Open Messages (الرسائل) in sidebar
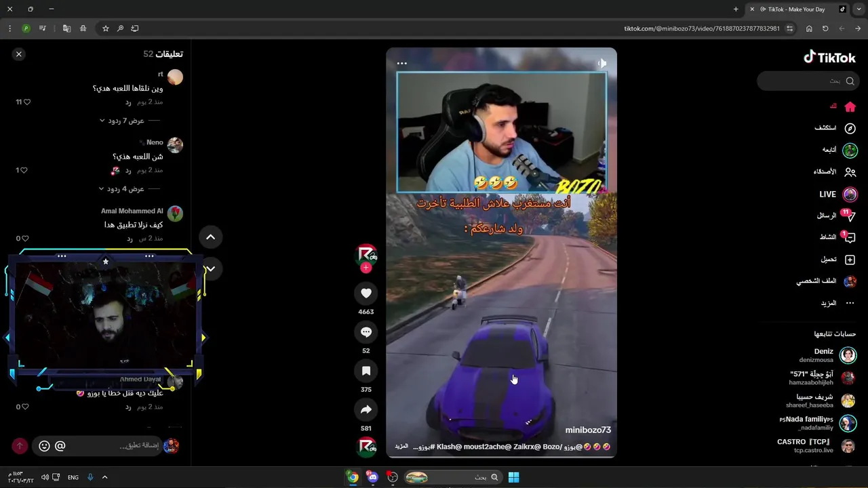The width and height of the screenshot is (868, 488). click(835, 216)
